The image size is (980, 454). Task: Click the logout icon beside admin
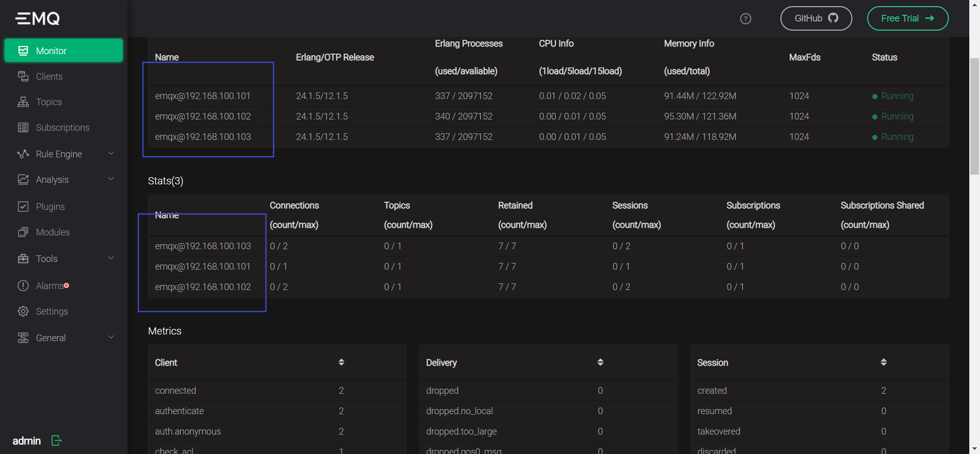57,440
